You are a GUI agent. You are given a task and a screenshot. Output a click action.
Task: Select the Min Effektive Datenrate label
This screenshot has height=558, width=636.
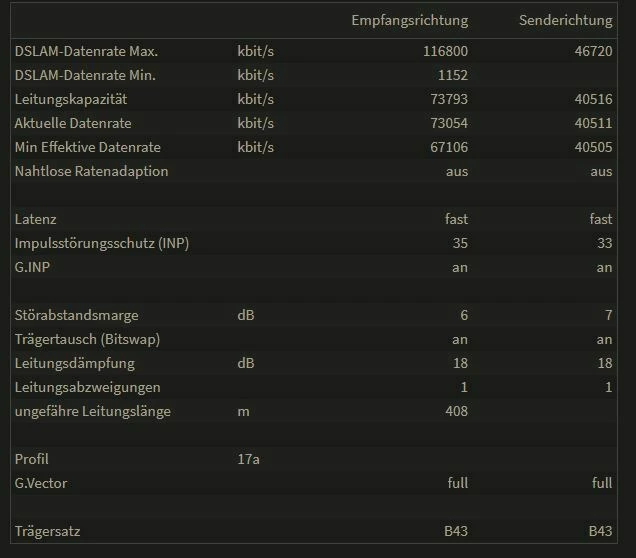coord(88,147)
